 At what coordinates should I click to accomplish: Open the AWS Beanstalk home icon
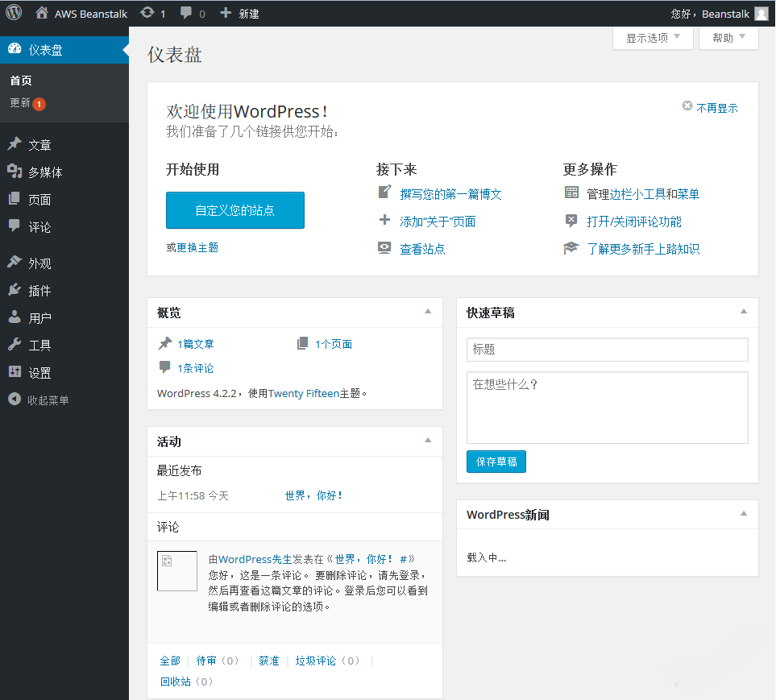(42, 13)
